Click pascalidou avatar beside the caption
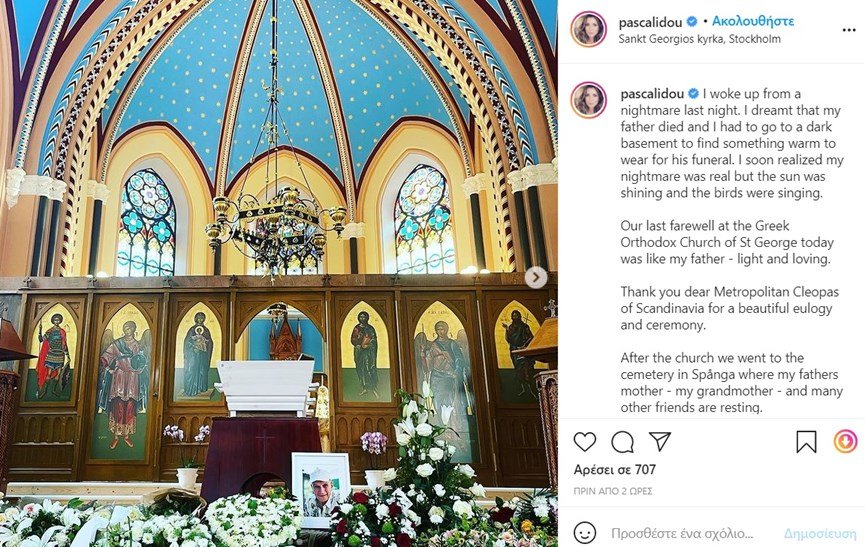This screenshot has height=547, width=865. point(589,100)
